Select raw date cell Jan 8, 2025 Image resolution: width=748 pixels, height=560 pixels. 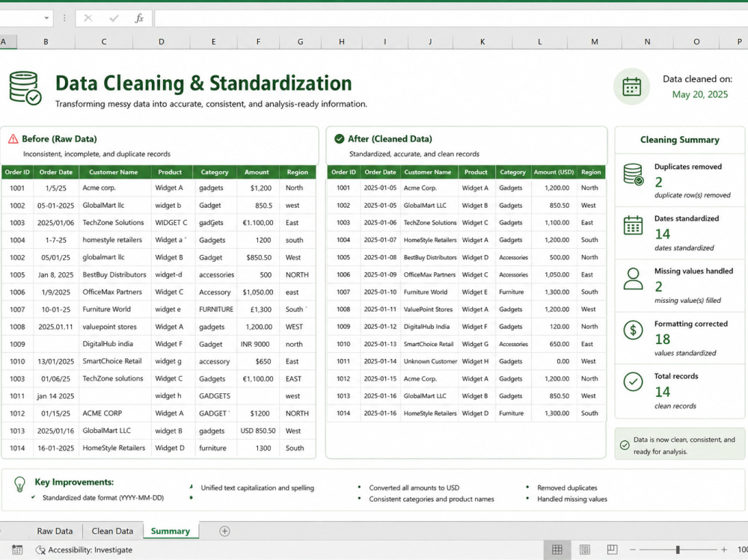coord(56,274)
